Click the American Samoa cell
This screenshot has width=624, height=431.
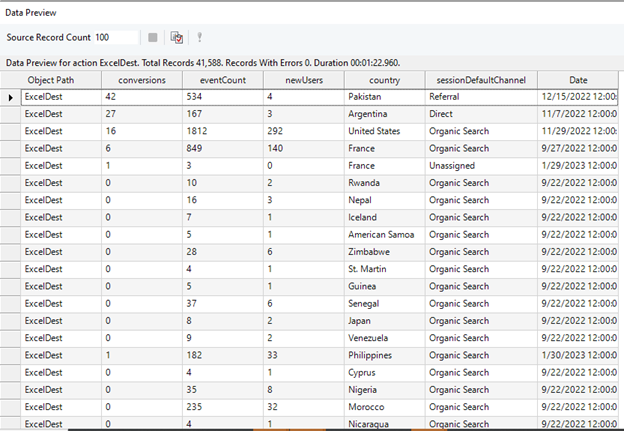pyautogui.click(x=384, y=234)
